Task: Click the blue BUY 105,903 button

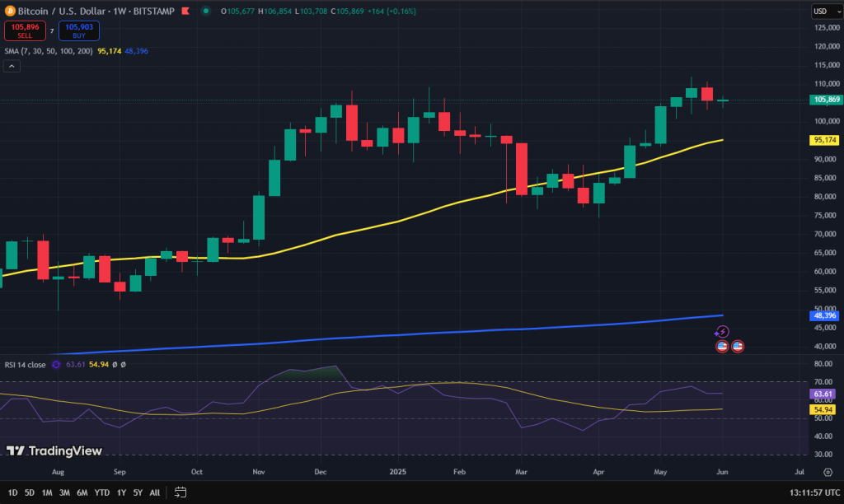Action: (79, 30)
